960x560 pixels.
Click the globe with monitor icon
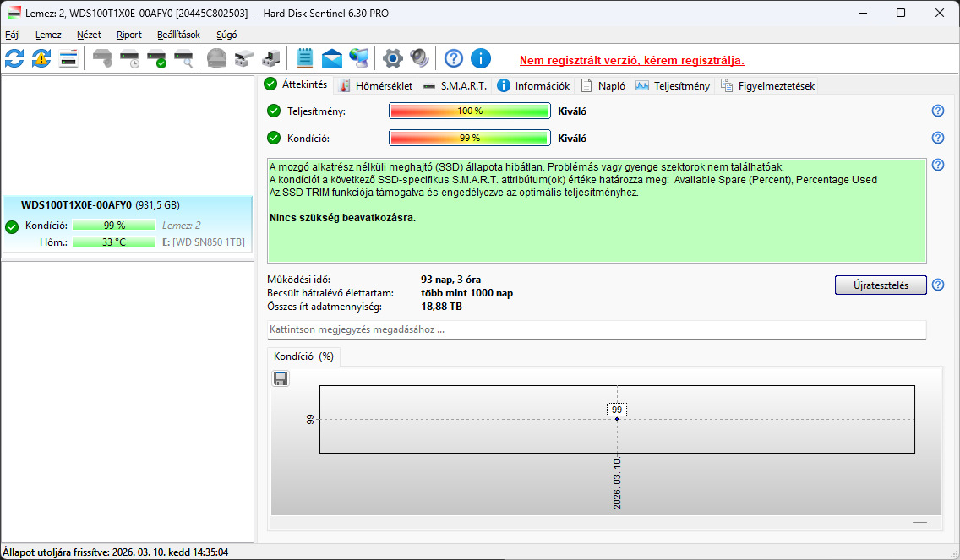click(359, 59)
